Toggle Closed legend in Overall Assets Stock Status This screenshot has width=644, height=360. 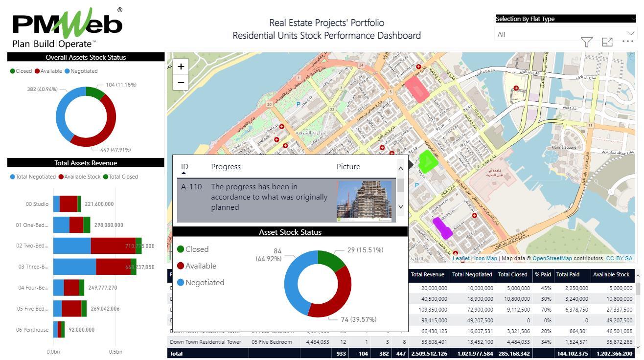point(21,71)
